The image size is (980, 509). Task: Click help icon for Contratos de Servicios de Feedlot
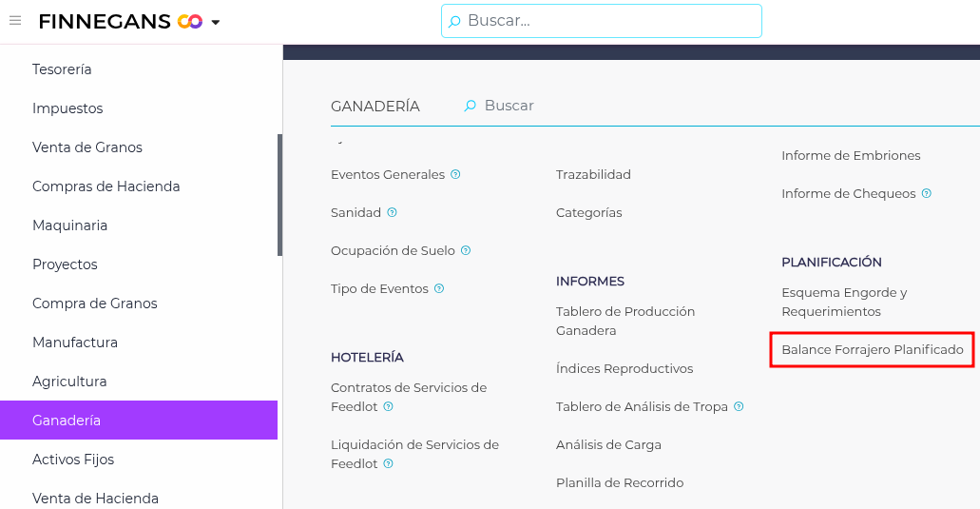tap(389, 406)
